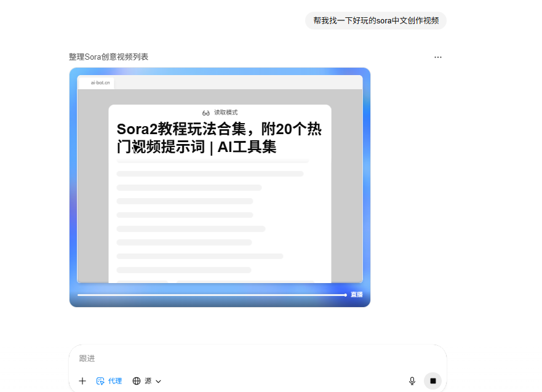Screen dimensions: 542x392
Task: Click the 跟进 follow-up input field
Action: 185,358
